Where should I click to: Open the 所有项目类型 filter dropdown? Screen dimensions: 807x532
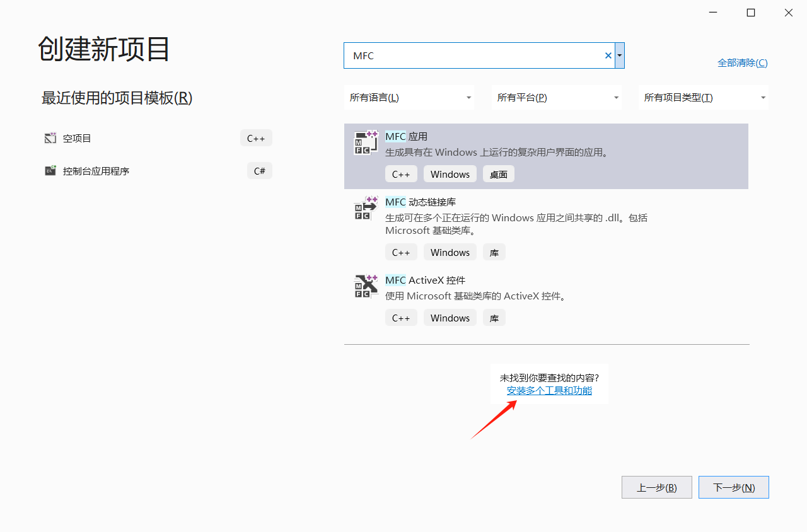coord(704,98)
